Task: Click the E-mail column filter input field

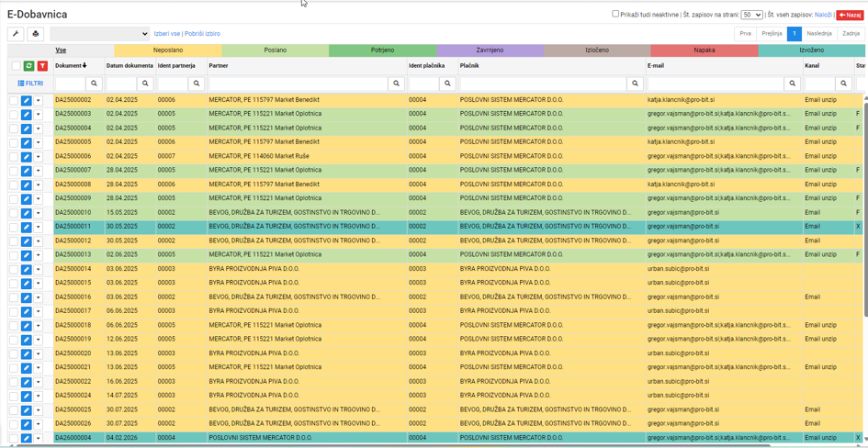Action: coord(716,84)
